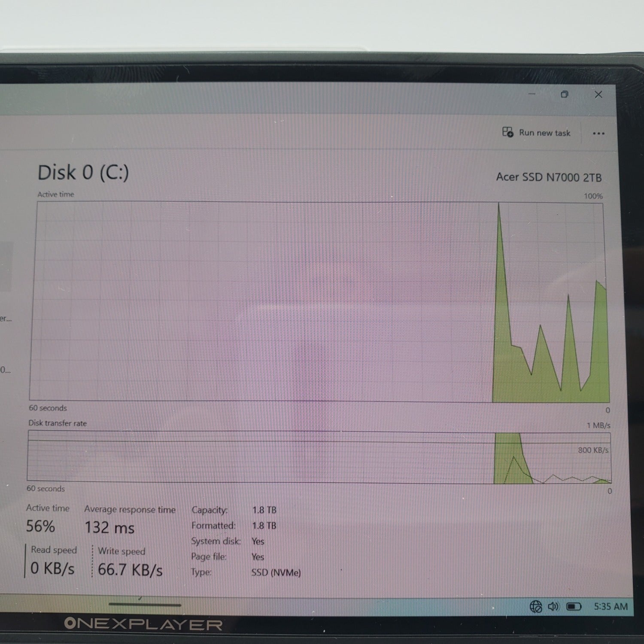This screenshot has width=644, height=644.
Task: Open the 5:35 AM taskbar clock
Action: click(611, 607)
